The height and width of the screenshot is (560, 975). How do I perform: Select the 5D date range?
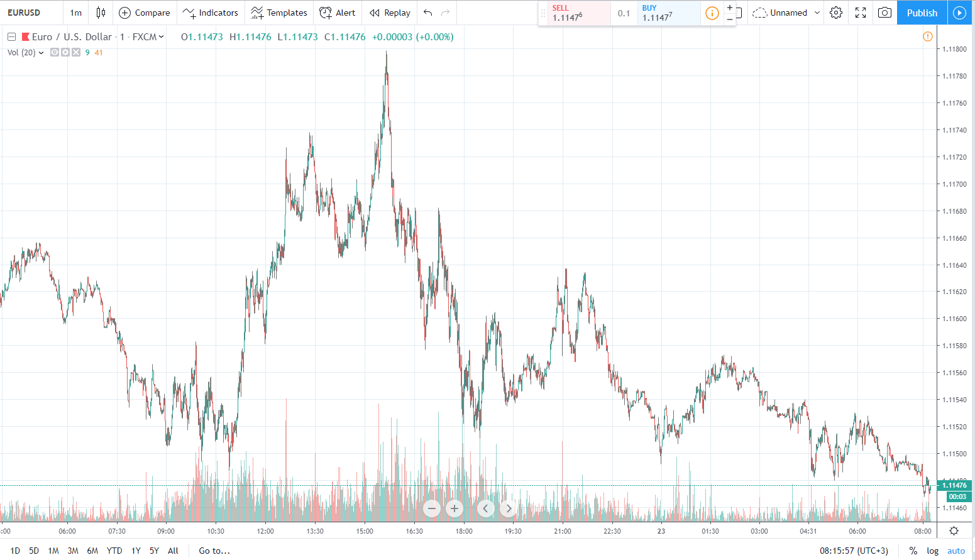click(x=34, y=551)
